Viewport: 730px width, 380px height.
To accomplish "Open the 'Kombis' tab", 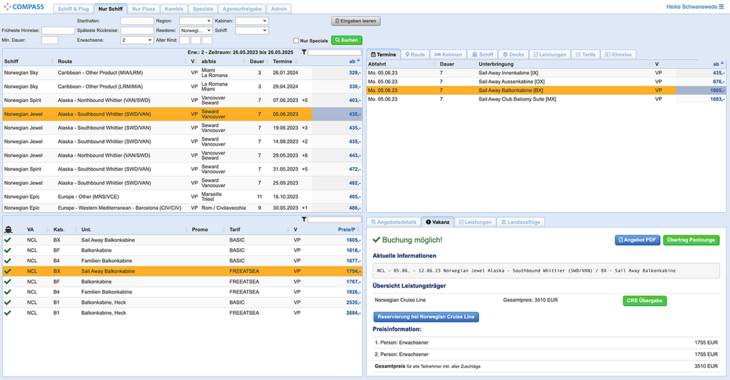I will point(174,9).
